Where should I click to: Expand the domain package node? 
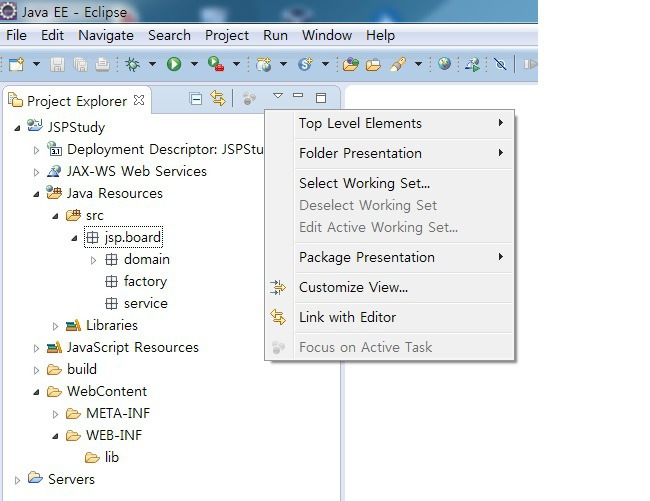94,260
